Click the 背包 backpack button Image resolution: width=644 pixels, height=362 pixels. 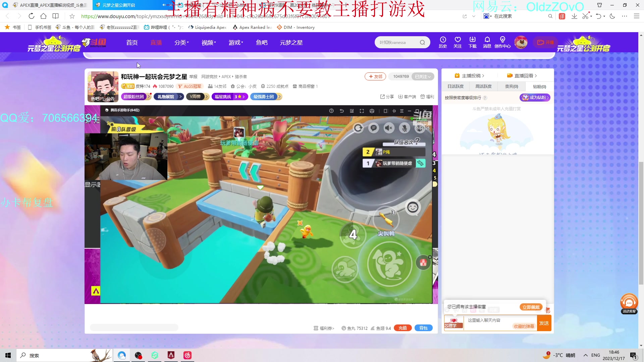pyautogui.click(x=423, y=328)
